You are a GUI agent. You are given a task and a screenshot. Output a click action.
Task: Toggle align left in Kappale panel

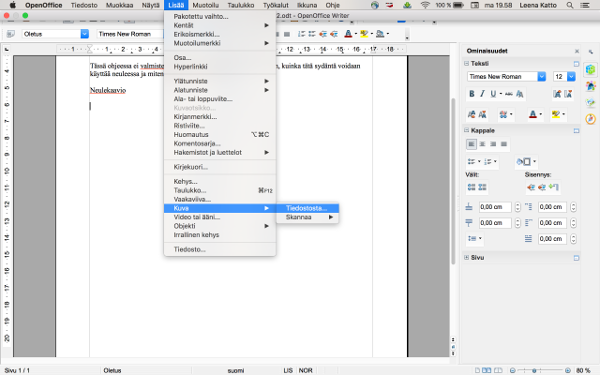click(471, 144)
